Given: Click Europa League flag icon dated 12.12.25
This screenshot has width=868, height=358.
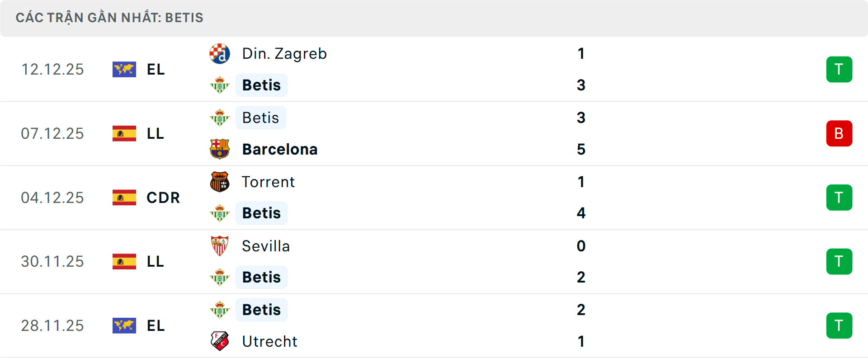Looking at the screenshot, I should coord(124,70).
